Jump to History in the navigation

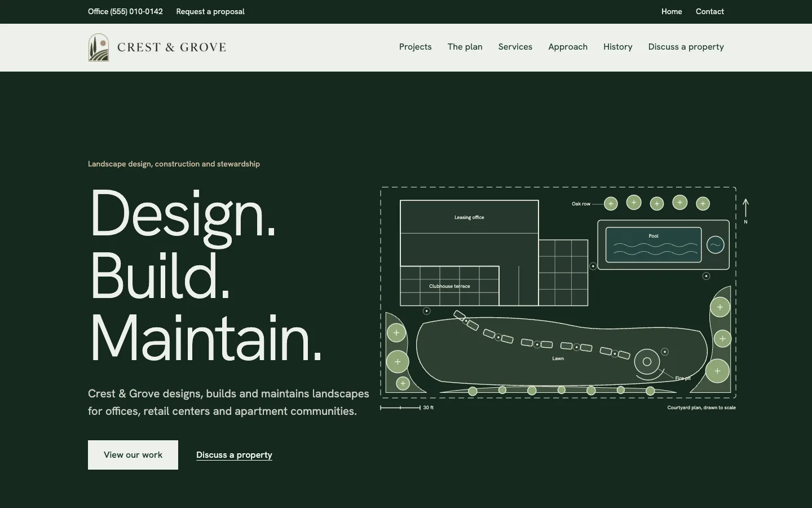click(x=618, y=47)
